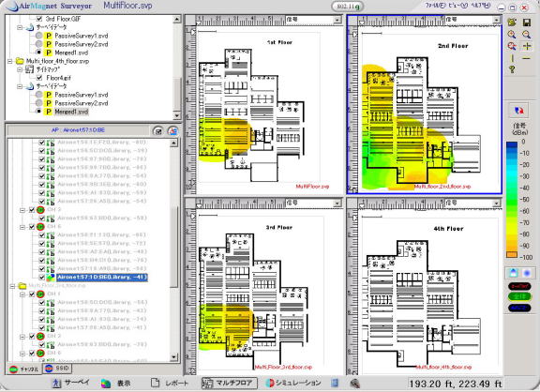Toggle the checkbox of first visible Airone row (-80)
This screenshot has width=540, height=392.
pyautogui.click(x=42, y=142)
